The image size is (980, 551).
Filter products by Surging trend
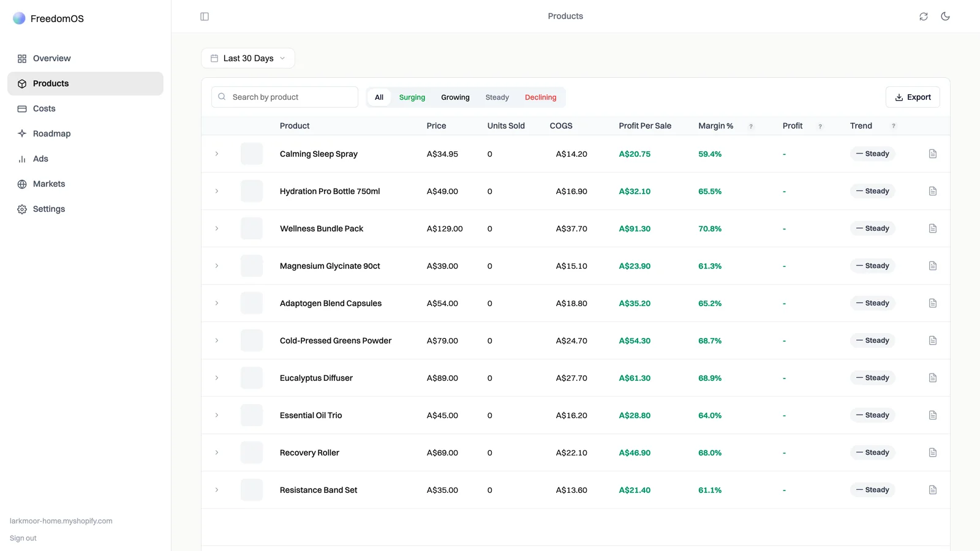(412, 97)
